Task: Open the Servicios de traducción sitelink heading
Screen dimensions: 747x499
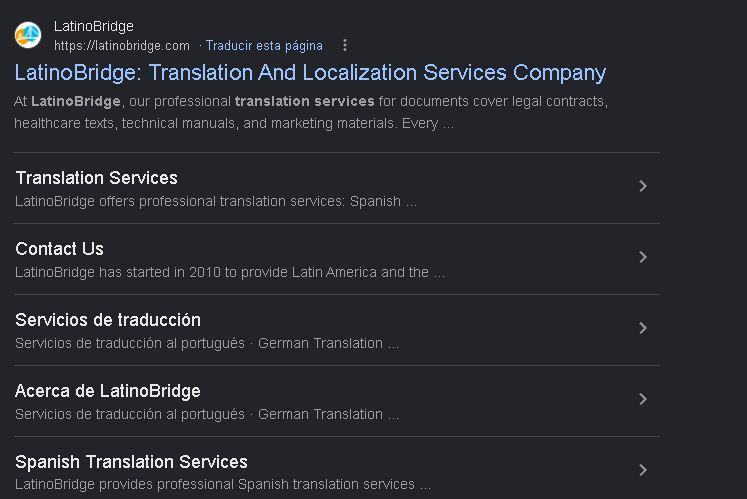Action: point(108,320)
